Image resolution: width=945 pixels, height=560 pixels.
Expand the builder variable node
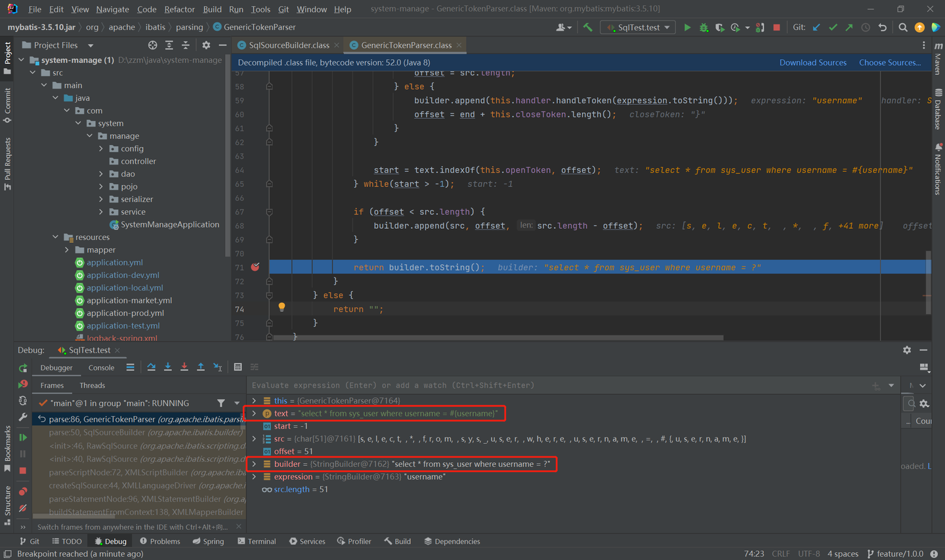pos(254,464)
